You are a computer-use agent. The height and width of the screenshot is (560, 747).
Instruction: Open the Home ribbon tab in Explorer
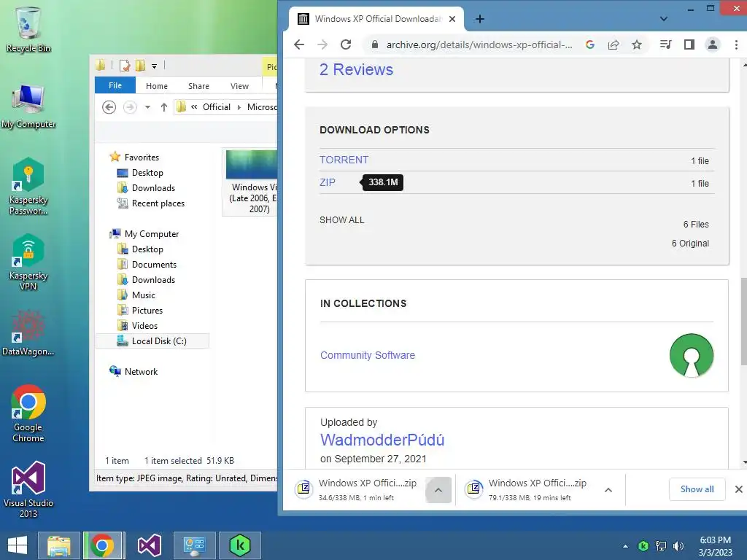pyautogui.click(x=157, y=86)
